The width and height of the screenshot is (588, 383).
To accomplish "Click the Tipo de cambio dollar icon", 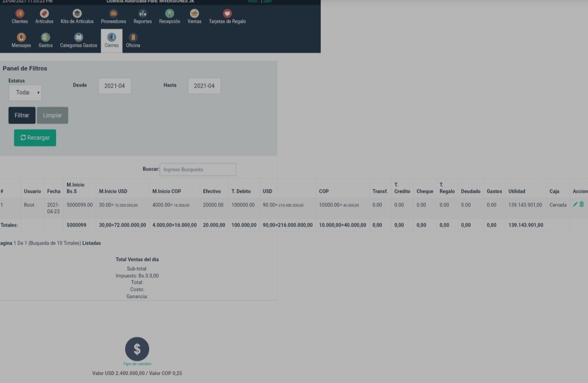I will point(137,349).
